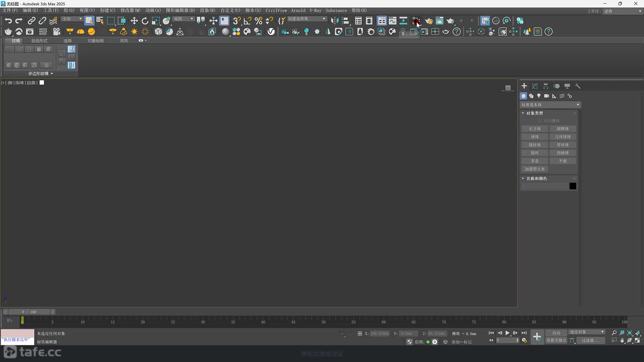Open Rendered Frame Window icon

(439, 21)
